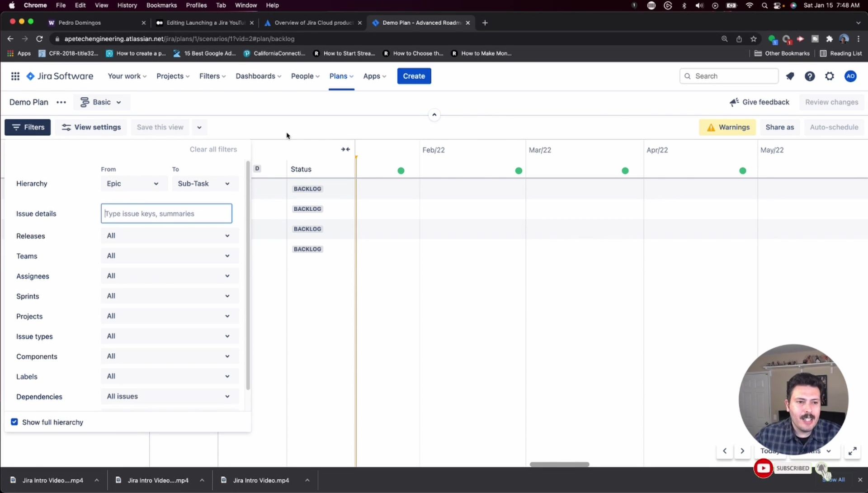Open the Hierarchy To Sub-Task dropdown

pos(204,184)
